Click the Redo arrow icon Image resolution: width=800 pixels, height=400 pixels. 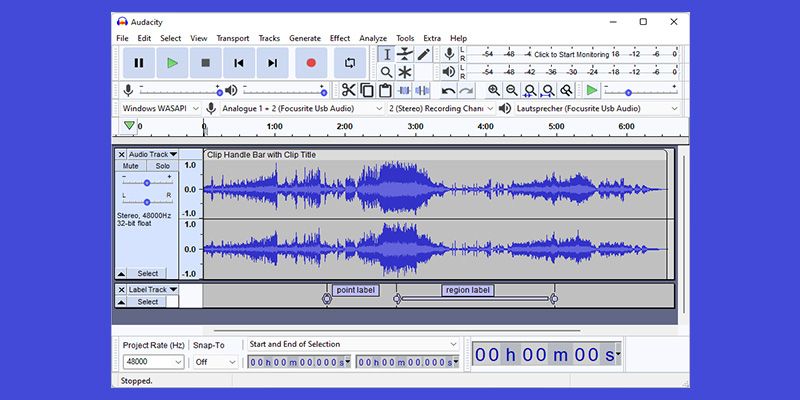pos(466,91)
